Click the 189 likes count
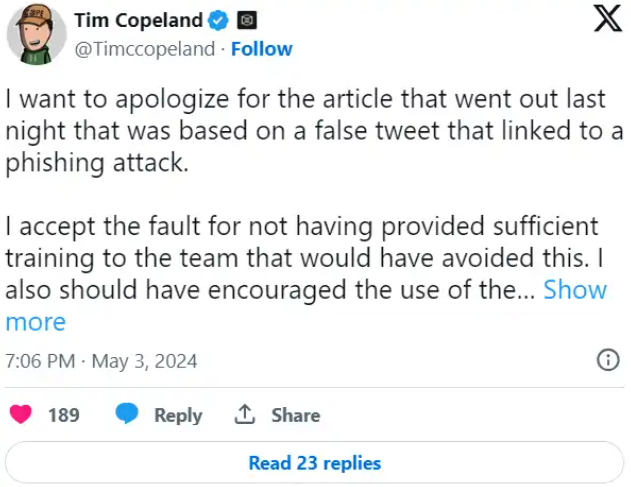Screen dimensions: 631x487 coord(63,415)
